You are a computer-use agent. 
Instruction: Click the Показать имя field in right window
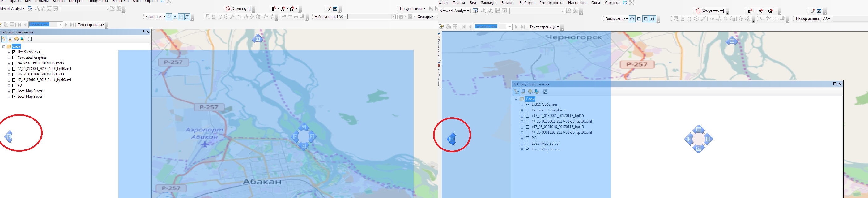pyautogui.click(x=490, y=27)
